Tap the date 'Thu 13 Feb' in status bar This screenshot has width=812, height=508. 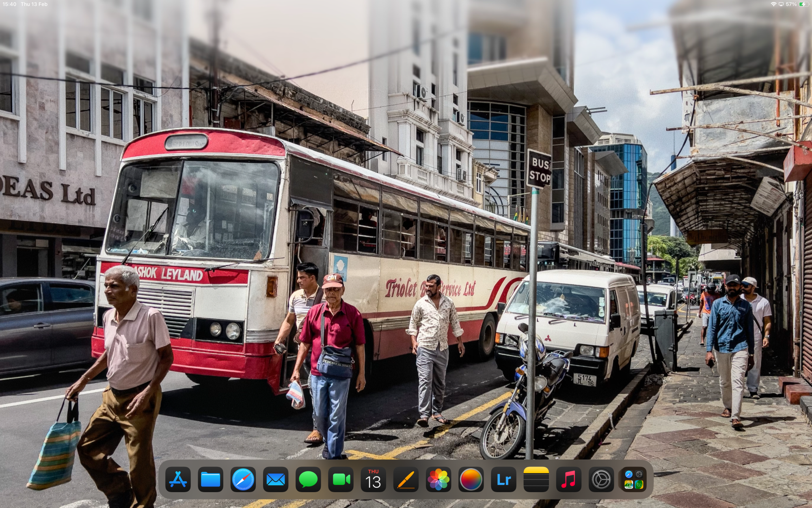point(34,4)
